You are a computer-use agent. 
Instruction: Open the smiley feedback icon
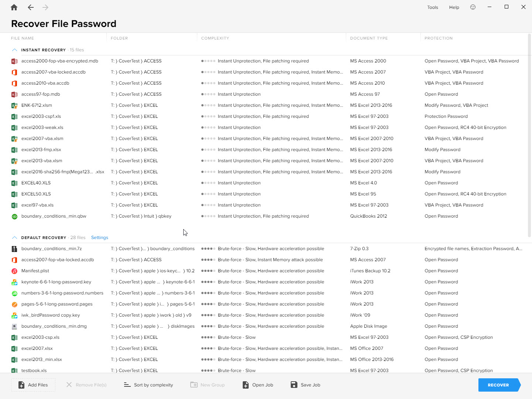(x=473, y=7)
